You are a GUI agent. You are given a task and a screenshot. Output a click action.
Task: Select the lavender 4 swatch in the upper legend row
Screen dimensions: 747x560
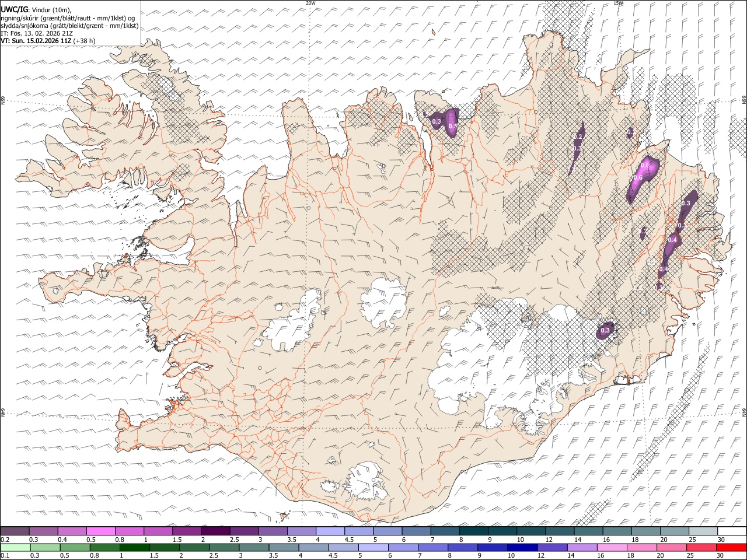click(330, 531)
